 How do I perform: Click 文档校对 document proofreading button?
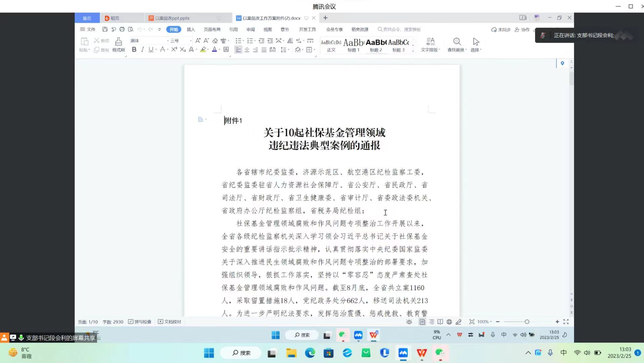170,322
